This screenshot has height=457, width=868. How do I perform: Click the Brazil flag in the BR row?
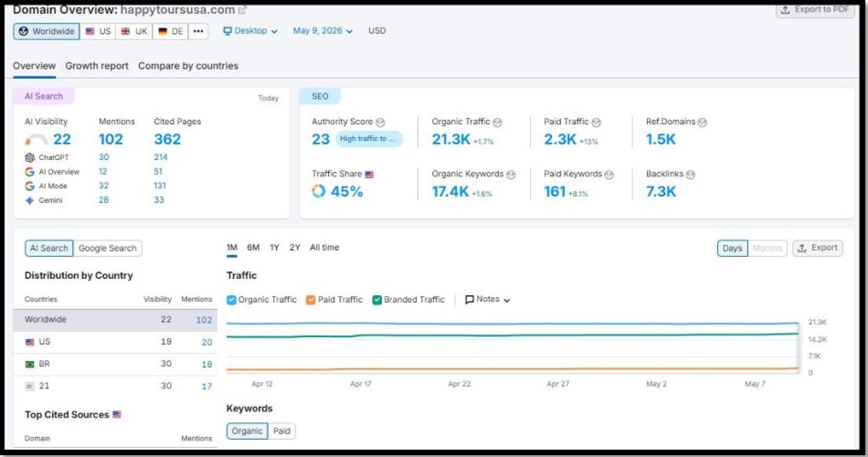point(29,364)
